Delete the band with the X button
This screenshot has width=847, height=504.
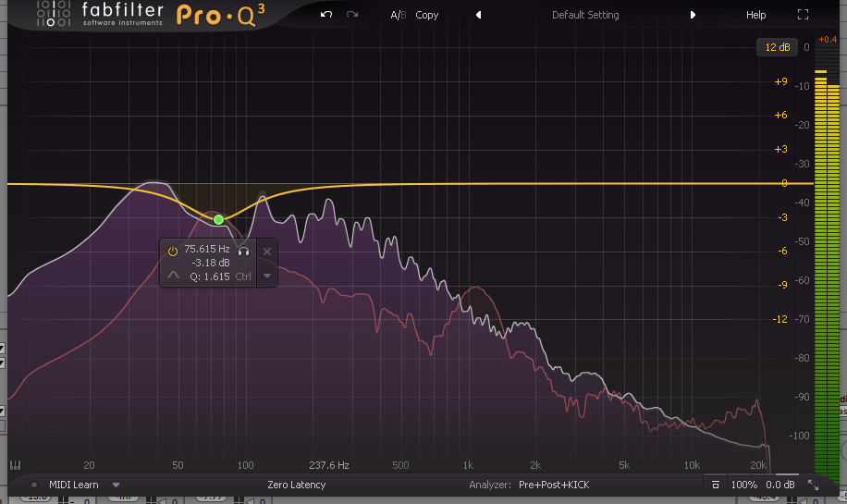[267, 252]
